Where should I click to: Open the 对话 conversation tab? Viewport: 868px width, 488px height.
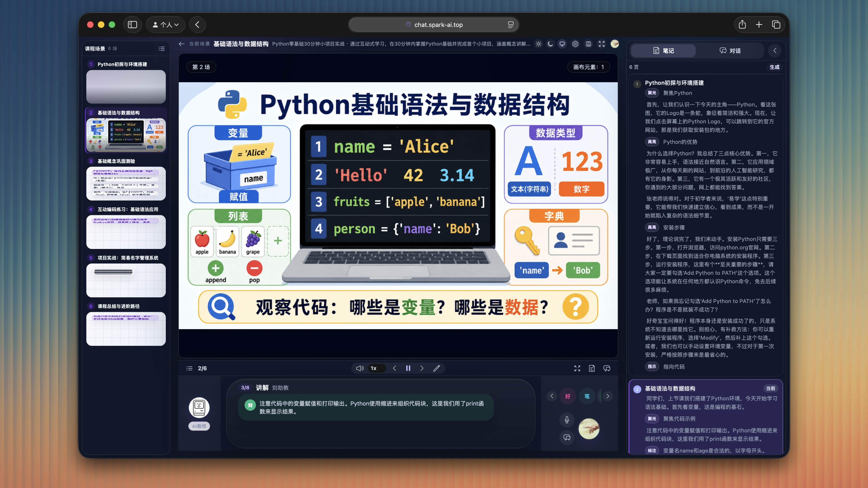click(730, 51)
